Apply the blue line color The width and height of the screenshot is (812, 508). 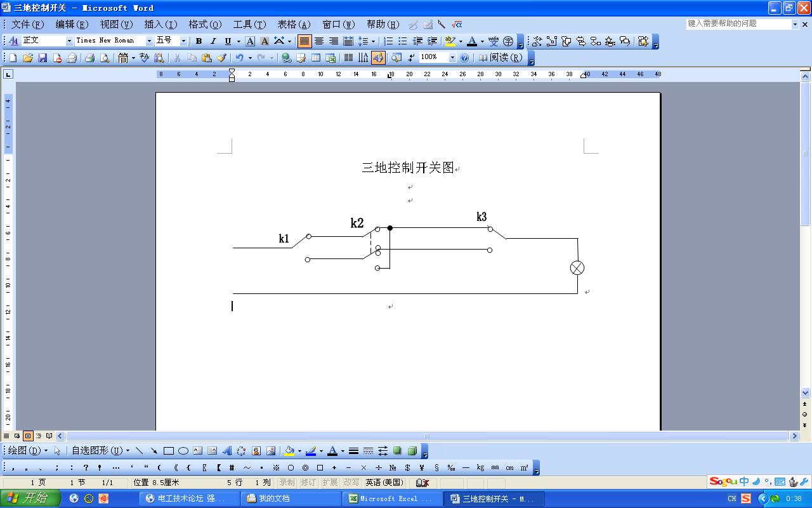point(311,451)
